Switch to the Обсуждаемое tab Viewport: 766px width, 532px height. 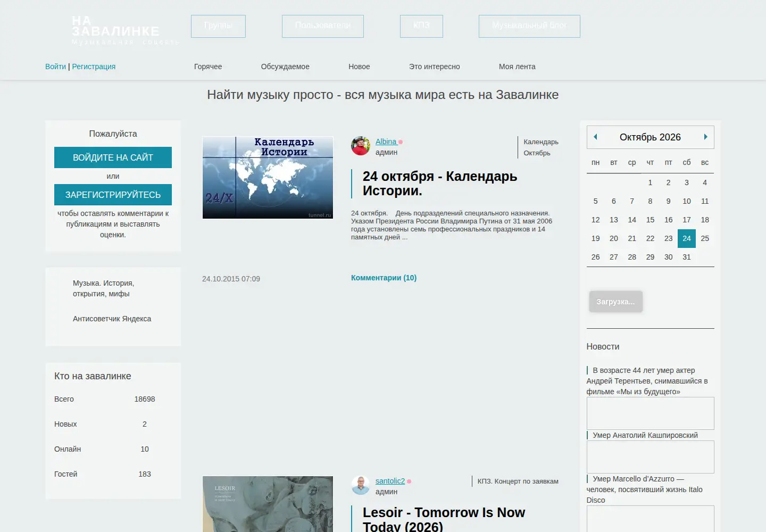point(285,66)
